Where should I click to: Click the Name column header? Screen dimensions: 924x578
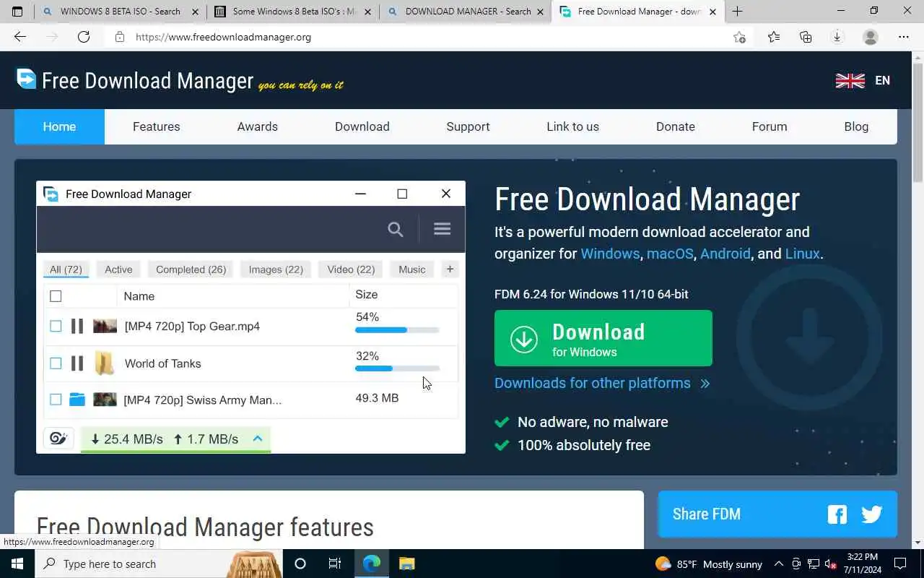pos(139,296)
